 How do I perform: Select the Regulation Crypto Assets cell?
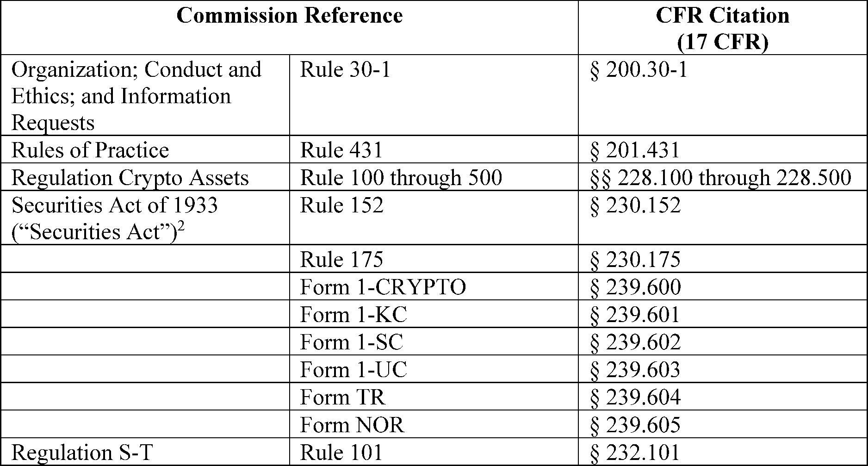click(x=145, y=176)
